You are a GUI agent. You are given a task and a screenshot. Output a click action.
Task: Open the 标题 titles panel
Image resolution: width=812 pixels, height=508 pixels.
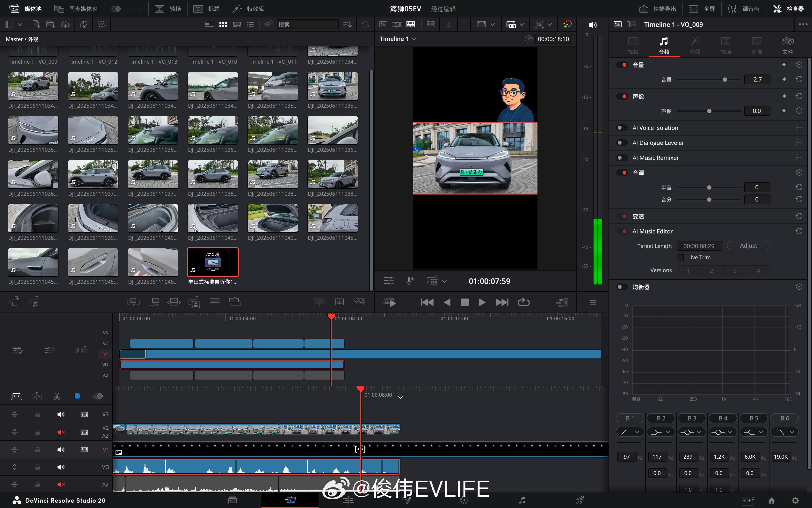coord(207,9)
